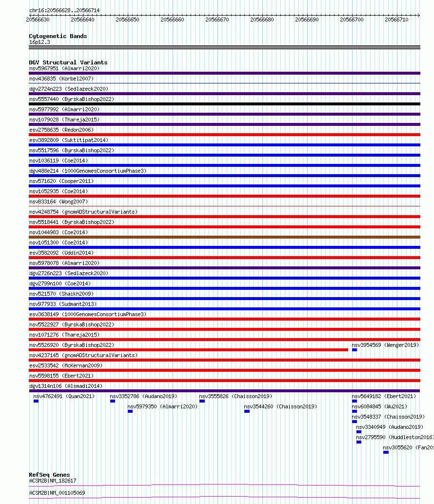Screen dimensions: 434x504
Task: Open nsv977933 (Sudmant2013) label
Action: point(63,304)
